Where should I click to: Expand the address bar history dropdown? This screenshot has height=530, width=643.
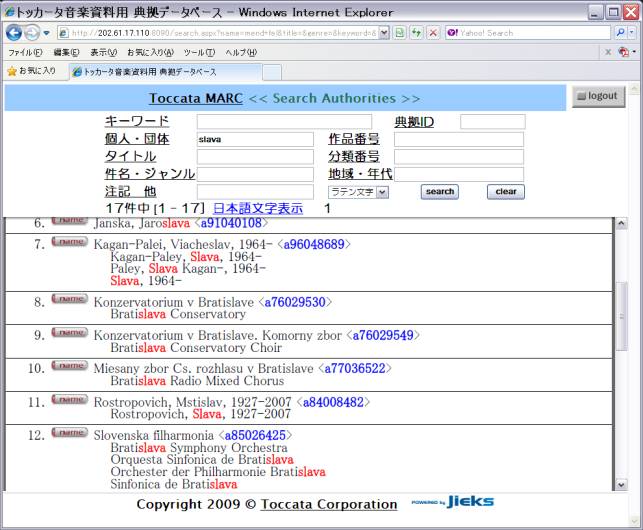(x=384, y=33)
